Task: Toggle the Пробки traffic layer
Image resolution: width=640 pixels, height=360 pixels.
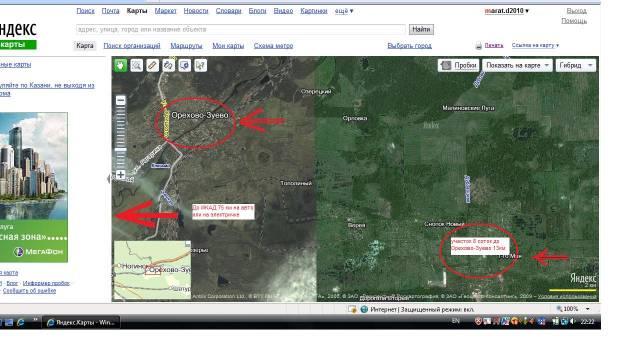Action: pyautogui.click(x=459, y=65)
